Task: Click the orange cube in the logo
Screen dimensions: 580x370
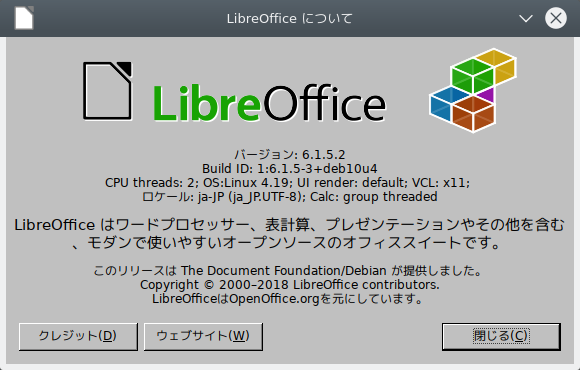Action: [x=473, y=114]
